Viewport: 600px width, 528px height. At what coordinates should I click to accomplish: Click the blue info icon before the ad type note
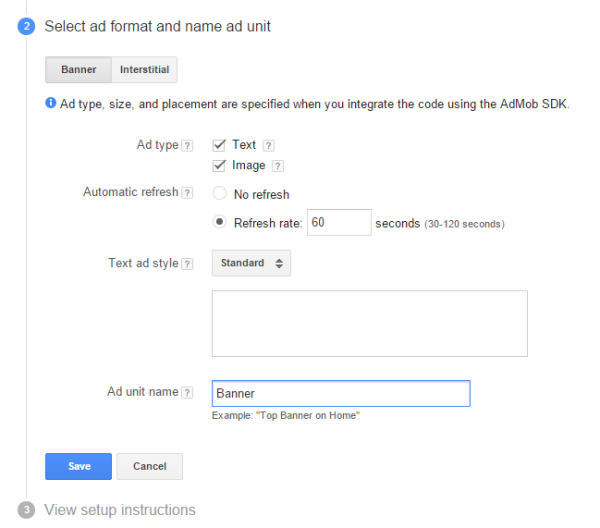(50, 103)
